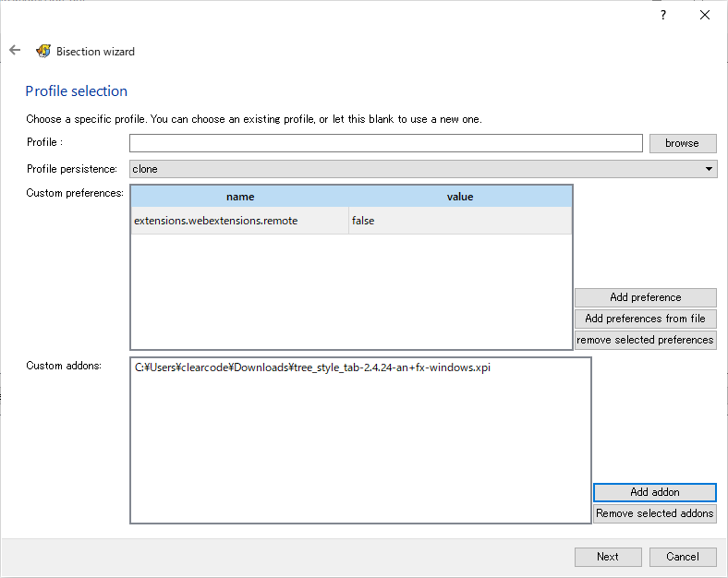The height and width of the screenshot is (578, 728).
Task: Click the mozregression wizard logo icon
Action: point(43,51)
